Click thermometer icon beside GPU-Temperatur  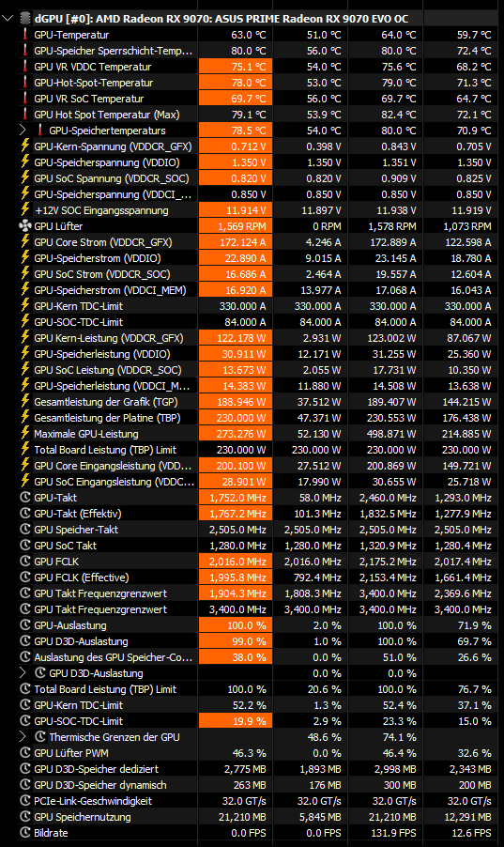pyautogui.click(x=24, y=35)
